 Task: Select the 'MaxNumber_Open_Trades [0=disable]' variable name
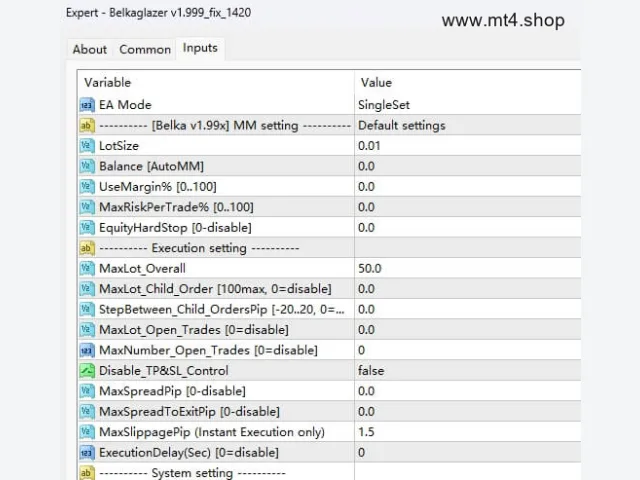click(208, 350)
